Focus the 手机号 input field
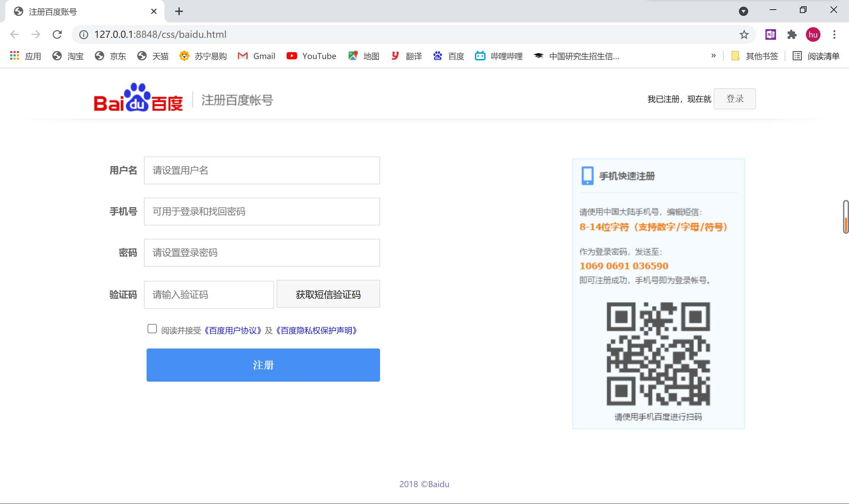Viewport: 849px width, 504px height. 262,212
